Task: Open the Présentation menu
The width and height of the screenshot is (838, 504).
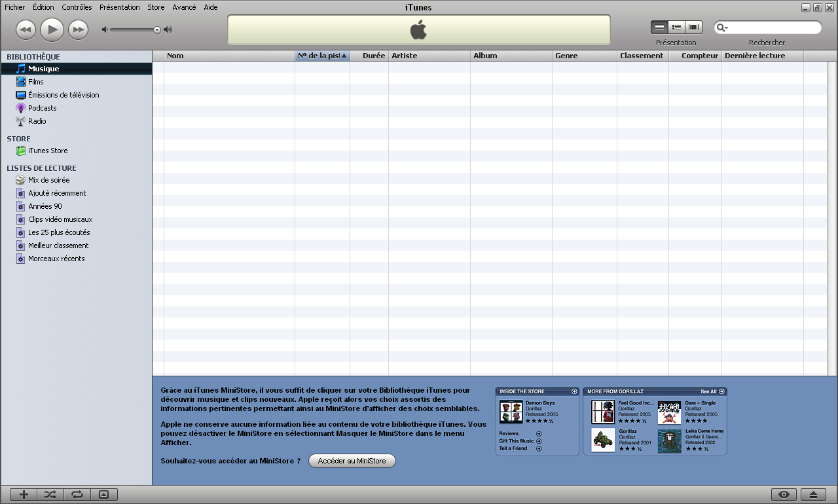Action: click(119, 7)
